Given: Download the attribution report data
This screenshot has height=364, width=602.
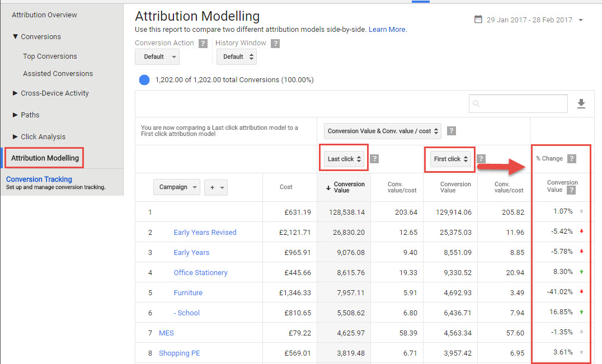Looking at the screenshot, I should pos(581,103).
